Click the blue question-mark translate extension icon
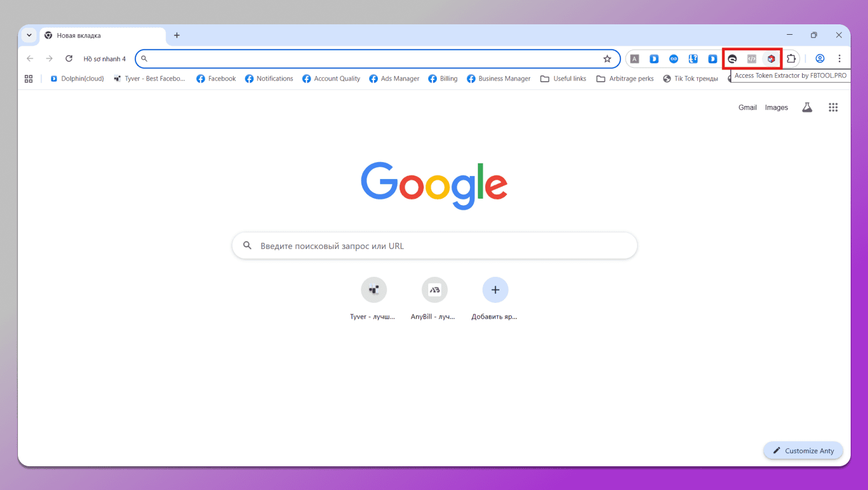Screen dimensions: 868x490 [693, 58]
